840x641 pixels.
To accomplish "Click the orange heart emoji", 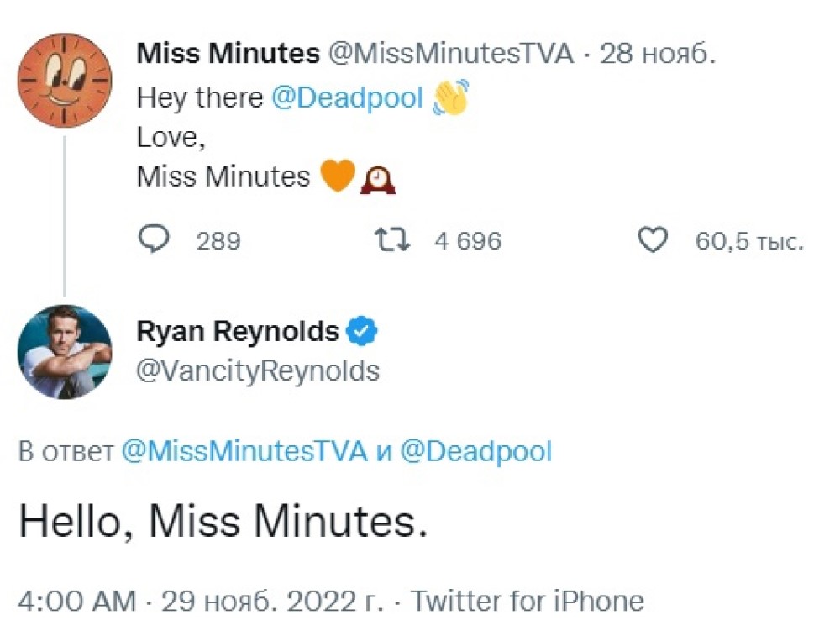I will point(336,176).
